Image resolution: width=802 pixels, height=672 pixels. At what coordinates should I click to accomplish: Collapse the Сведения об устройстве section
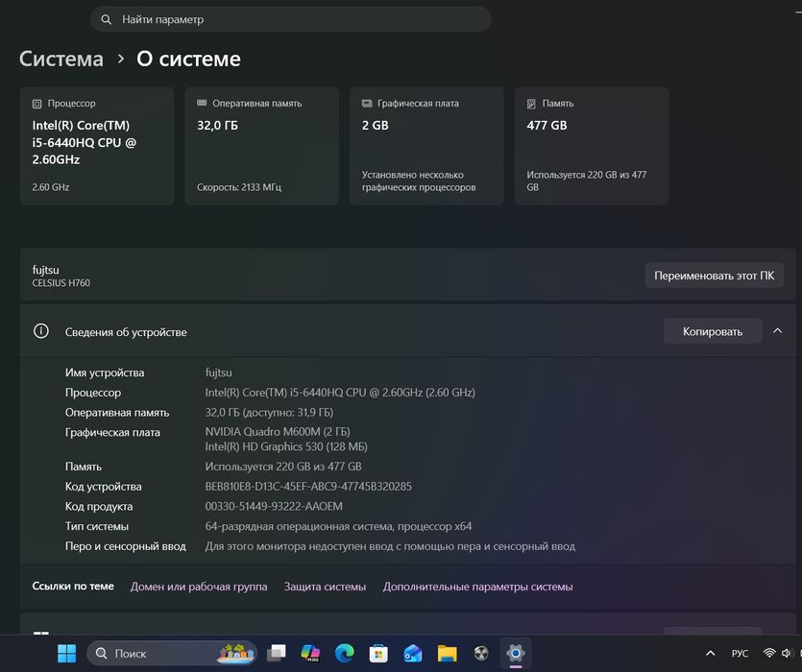(x=777, y=331)
